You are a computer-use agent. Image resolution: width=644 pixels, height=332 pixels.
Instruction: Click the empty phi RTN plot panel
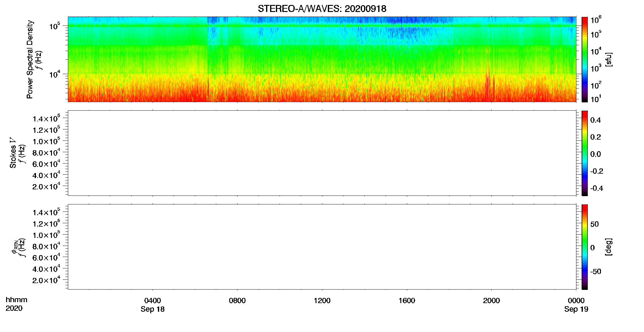[x=322, y=247]
